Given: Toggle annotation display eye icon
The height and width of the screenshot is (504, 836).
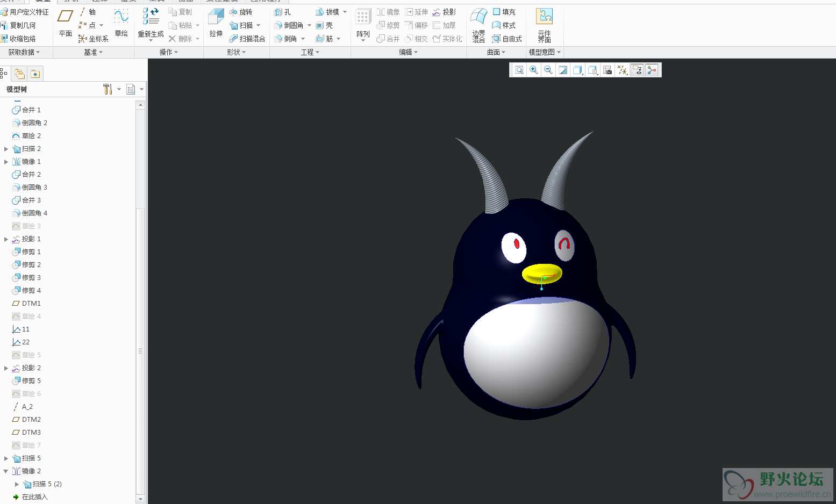Looking at the screenshot, I should pos(637,70).
